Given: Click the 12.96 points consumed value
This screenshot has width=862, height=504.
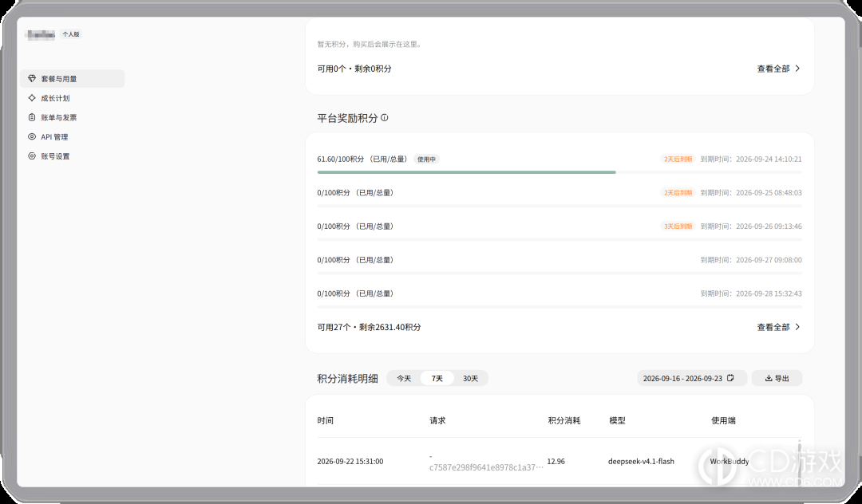Looking at the screenshot, I should 556,461.
